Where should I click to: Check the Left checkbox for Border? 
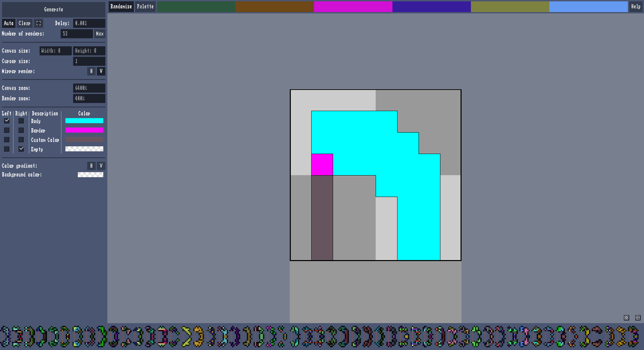[x=6, y=130]
